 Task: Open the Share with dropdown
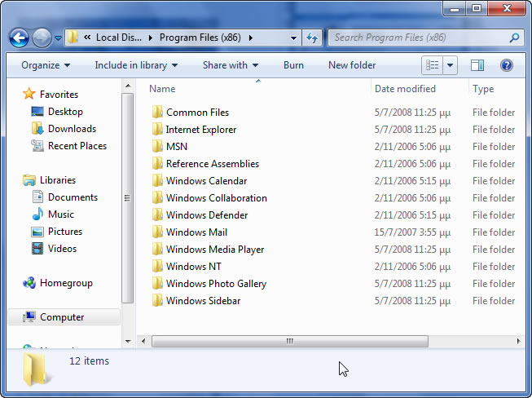[231, 65]
